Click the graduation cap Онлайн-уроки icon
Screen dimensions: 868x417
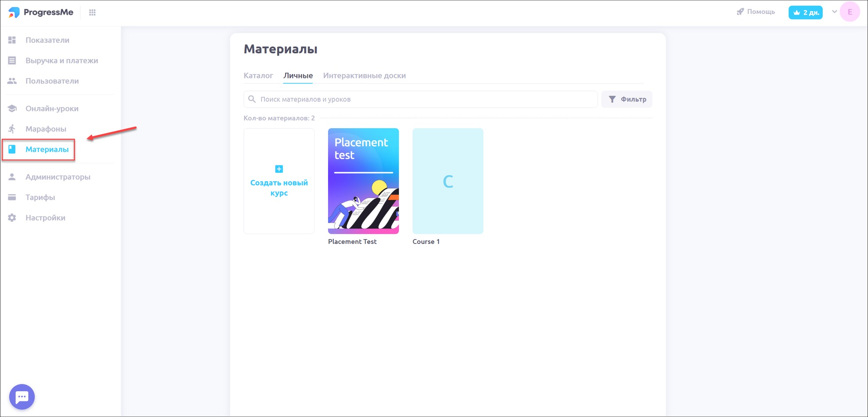point(12,108)
